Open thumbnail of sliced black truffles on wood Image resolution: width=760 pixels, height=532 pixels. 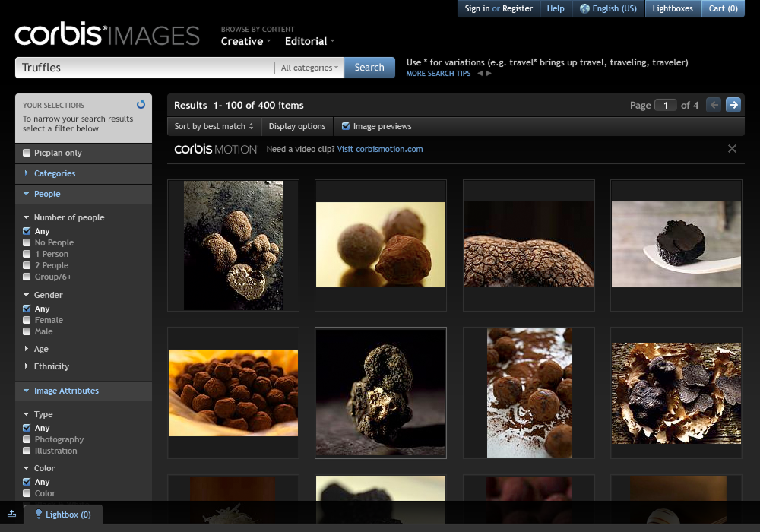click(676, 393)
